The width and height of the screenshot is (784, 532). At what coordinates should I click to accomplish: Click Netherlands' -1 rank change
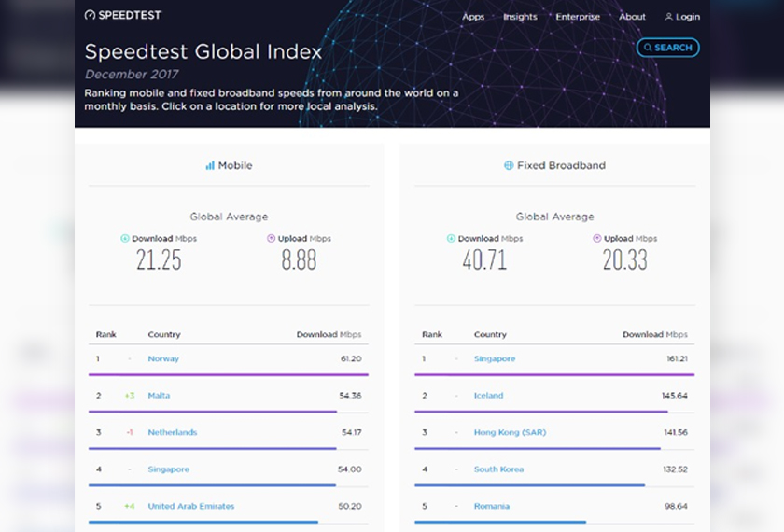(130, 432)
